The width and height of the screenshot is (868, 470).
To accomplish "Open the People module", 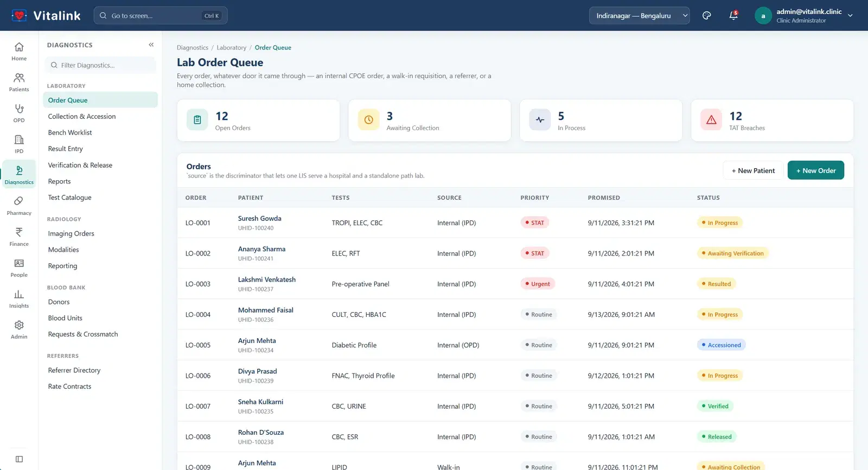I will [19, 268].
